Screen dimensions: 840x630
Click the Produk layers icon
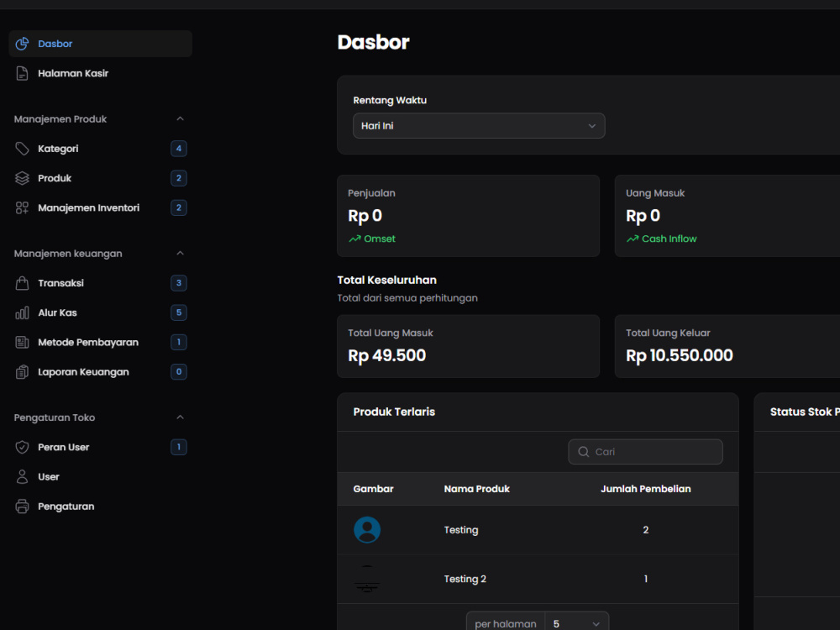click(x=22, y=178)
